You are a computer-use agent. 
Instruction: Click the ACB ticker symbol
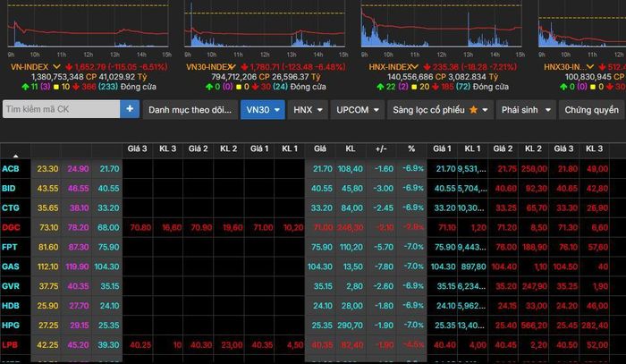point(12,168)
